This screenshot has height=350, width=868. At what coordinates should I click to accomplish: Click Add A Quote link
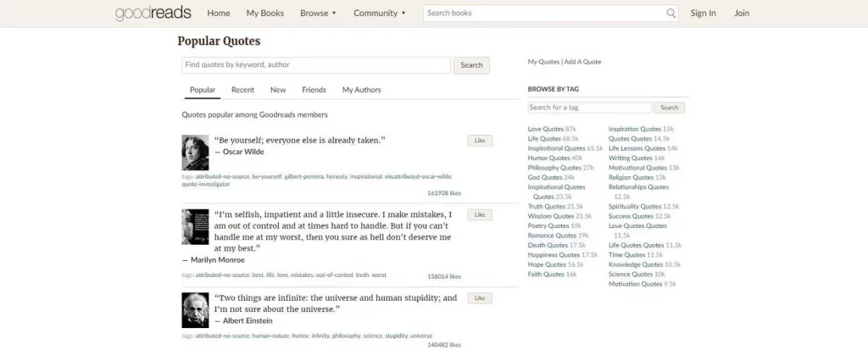(582, 62)
